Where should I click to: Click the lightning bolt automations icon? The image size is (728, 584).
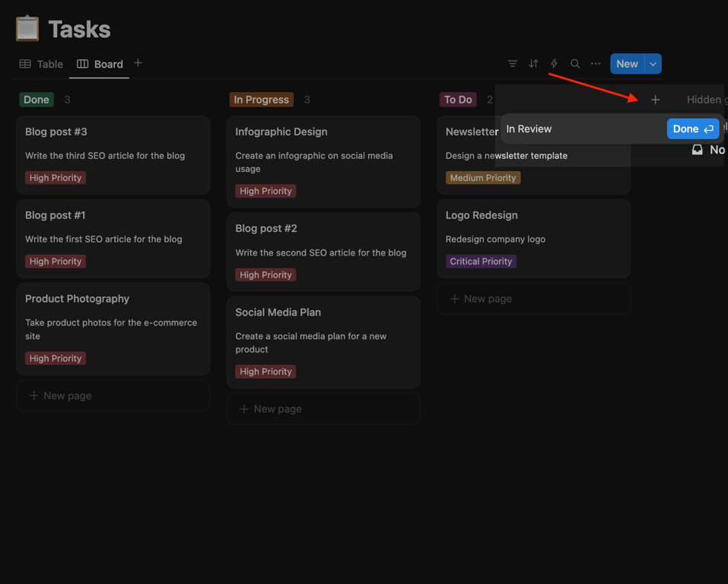554,64
